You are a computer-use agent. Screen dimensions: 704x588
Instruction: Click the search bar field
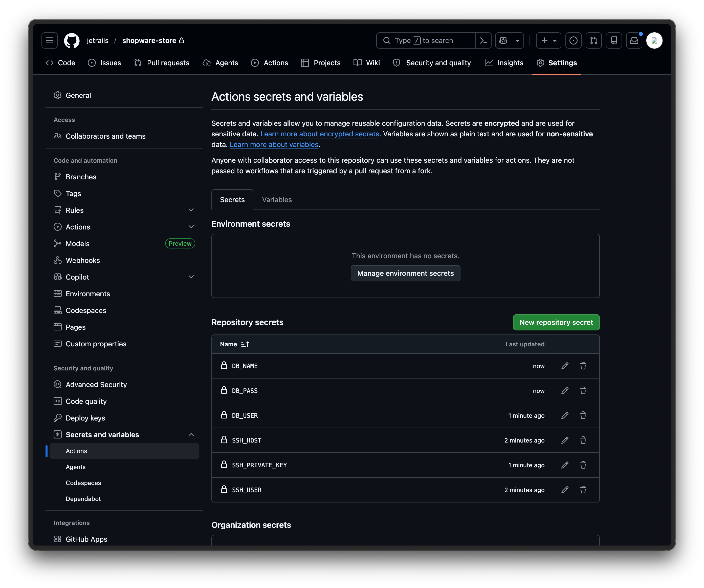click(x=426, y=40)
